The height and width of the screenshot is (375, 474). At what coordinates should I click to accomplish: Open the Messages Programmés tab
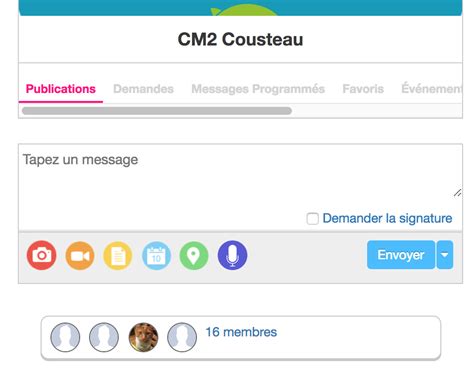[258, 89]
